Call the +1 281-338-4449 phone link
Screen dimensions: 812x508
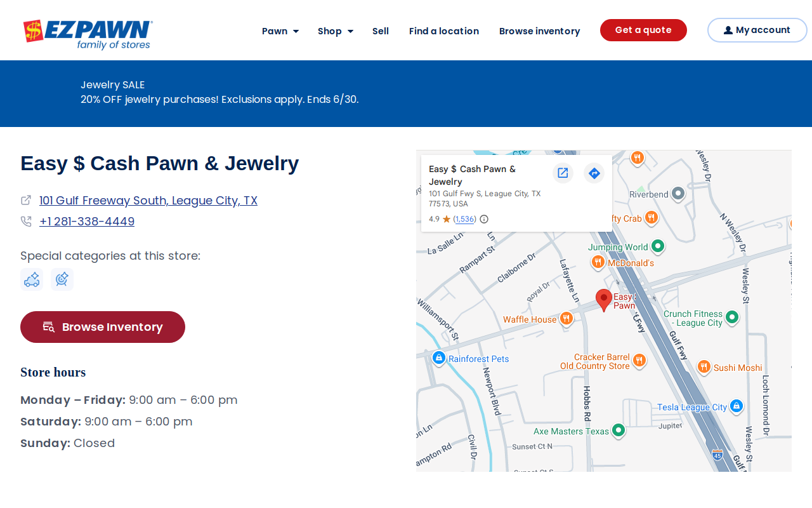[87, 222]
